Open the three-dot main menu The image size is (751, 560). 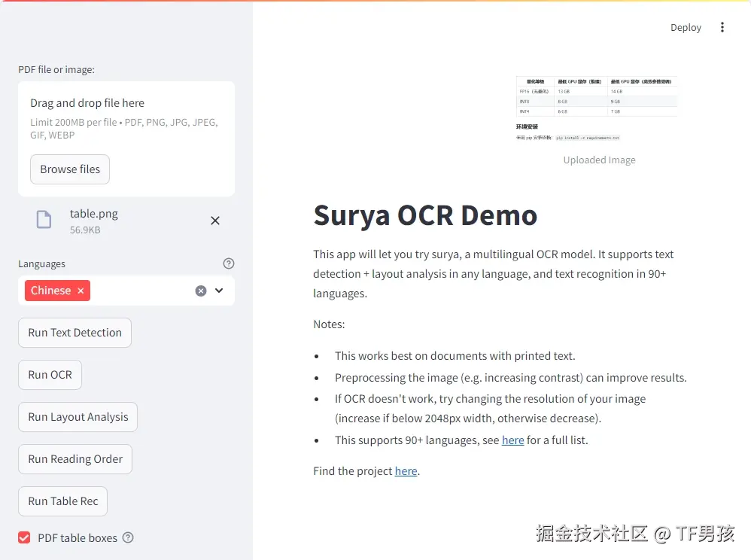pyautogui.click(x=722, y=27)
